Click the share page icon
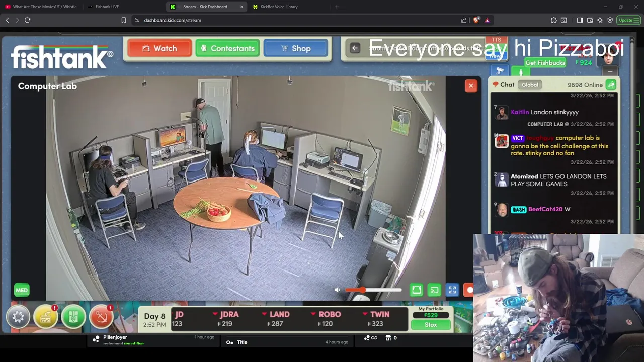 coord(464,20)
